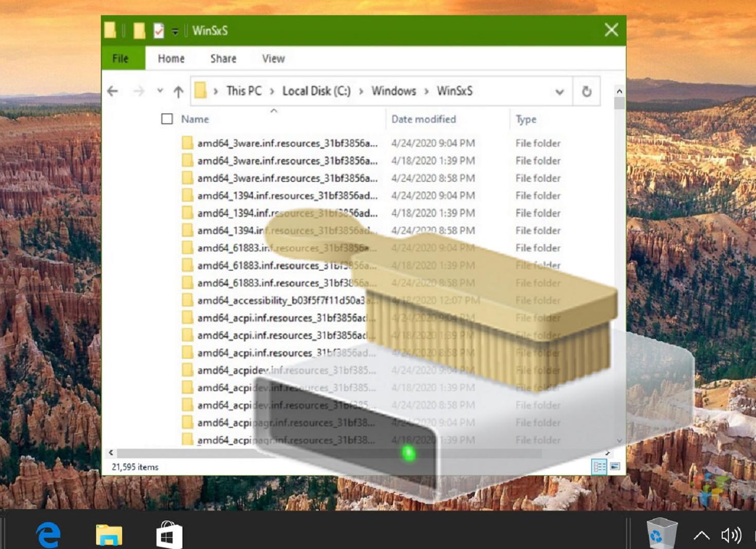Open Customize Quick Access Toolbar dropdown
756x549 pixels.
[x=175, y=32]
